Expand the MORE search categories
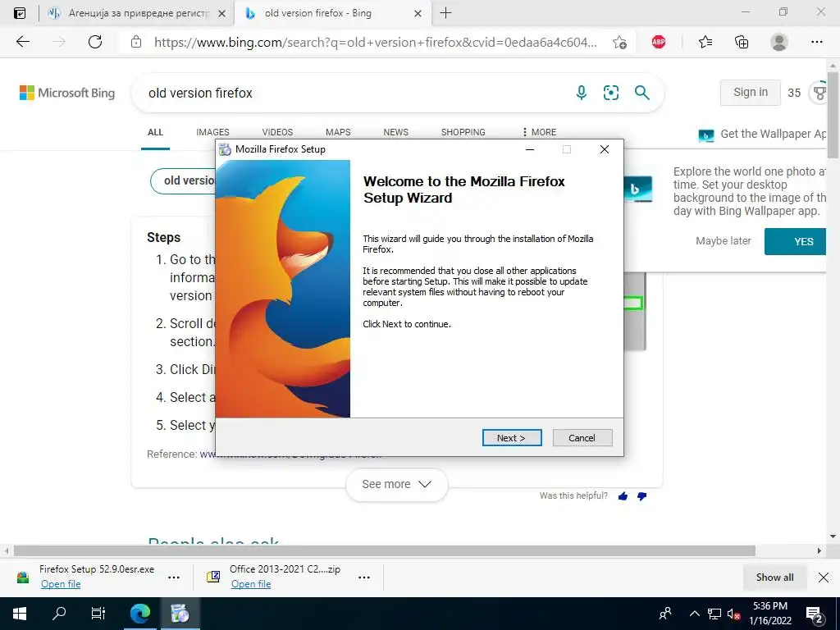Screen dimensions: 840x630 coord(540,132)
